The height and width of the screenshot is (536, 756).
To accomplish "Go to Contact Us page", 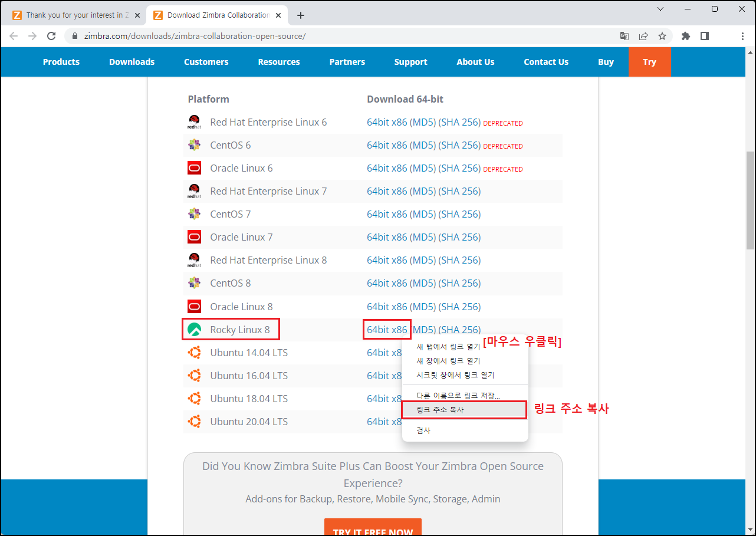I will pyautogui.click(x=546, y=62).
